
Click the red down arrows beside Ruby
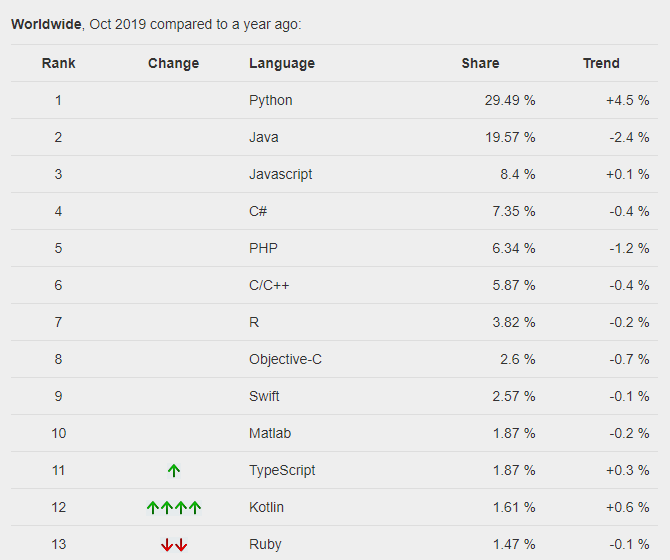[x=174, y=544]
